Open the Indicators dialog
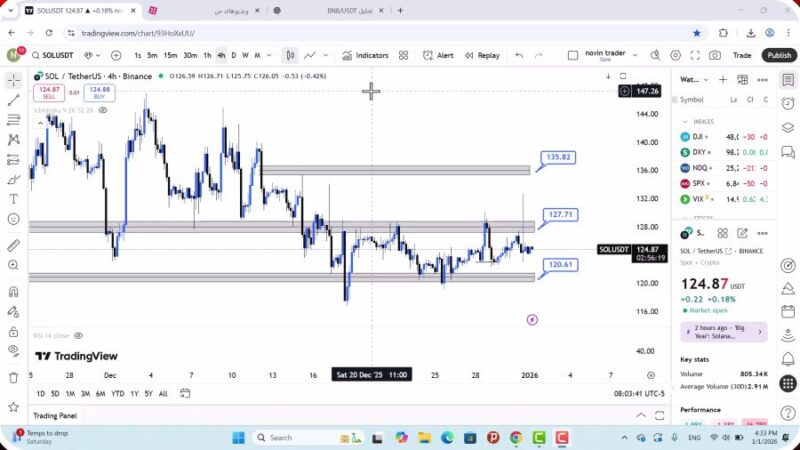The width and height of the screenshot is (800, 450). 365,56
